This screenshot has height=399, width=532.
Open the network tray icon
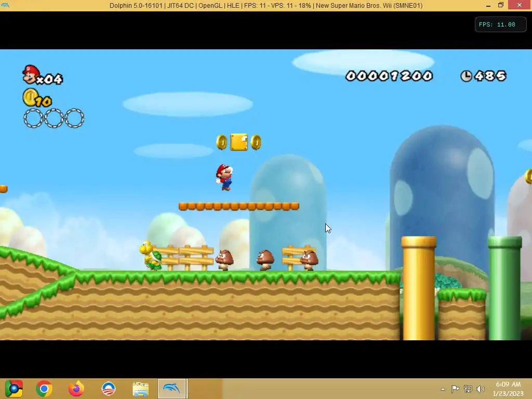point(468,389)
